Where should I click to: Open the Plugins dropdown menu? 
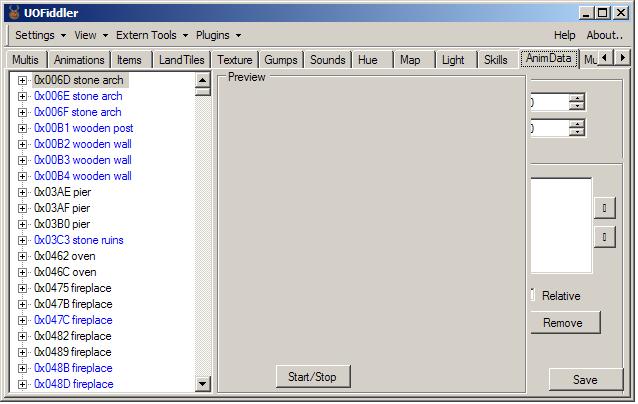(x=218, y=35)
